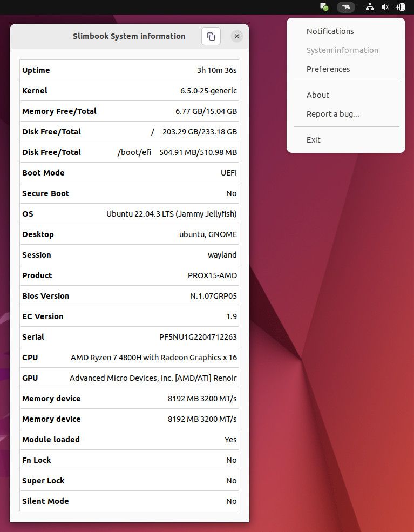The width and height of the screenshot is (414, 532).
Task: Click the Silent Mode row
Action: click(x=129, y=501)
